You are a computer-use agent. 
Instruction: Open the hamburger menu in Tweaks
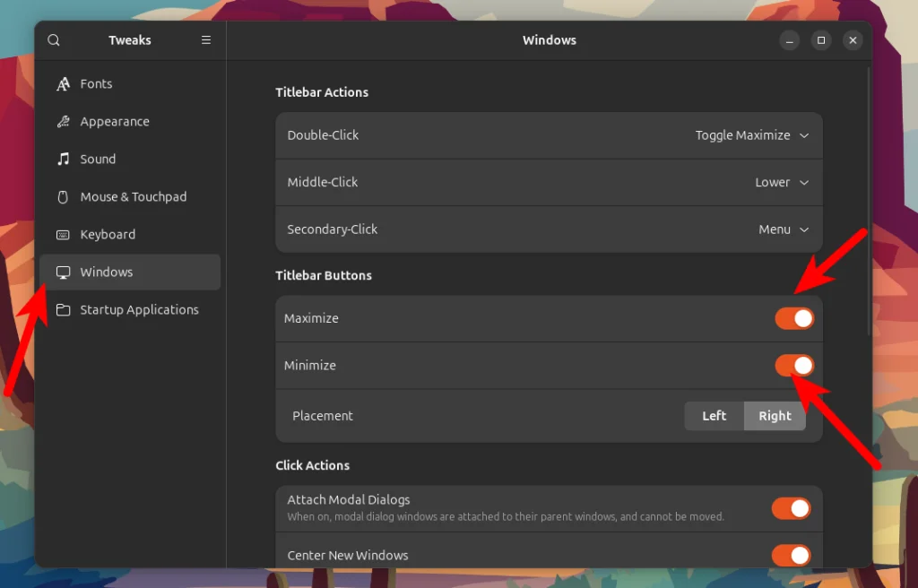205,39
